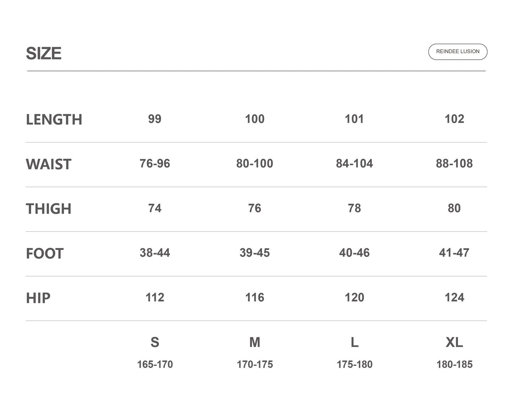Click the SIZE heading
This screenshot has height=420, width=513.
[x=44, y=54]
